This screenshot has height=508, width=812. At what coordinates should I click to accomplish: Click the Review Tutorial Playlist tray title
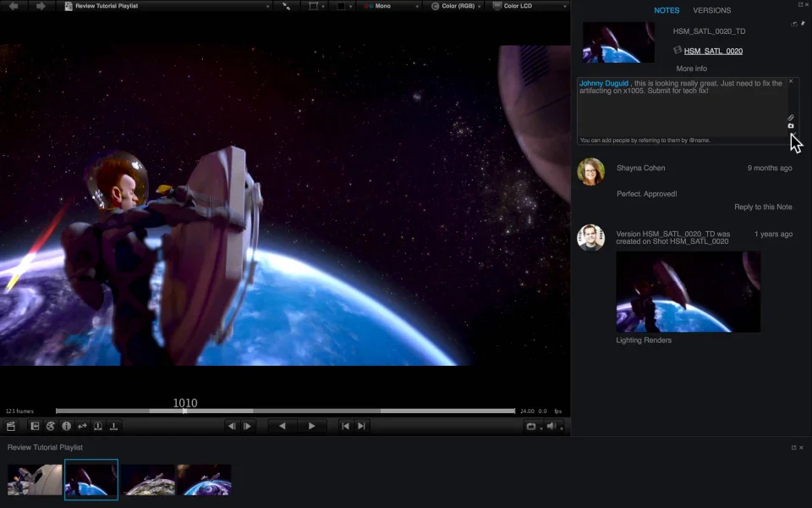45,447
